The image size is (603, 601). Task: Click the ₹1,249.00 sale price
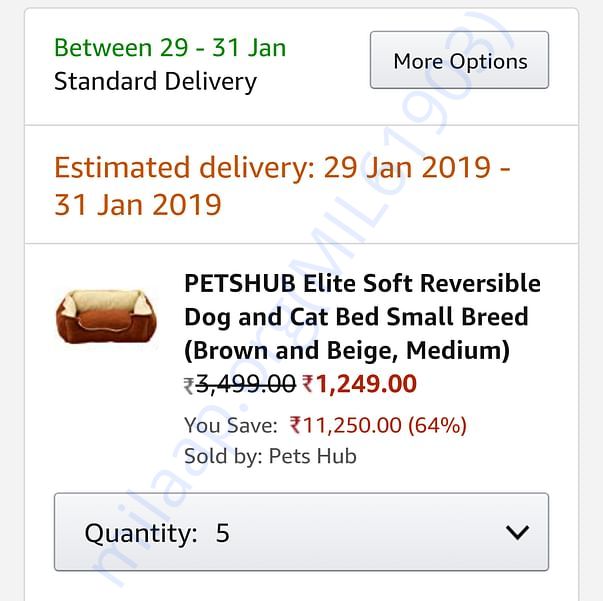coord(360,384)
